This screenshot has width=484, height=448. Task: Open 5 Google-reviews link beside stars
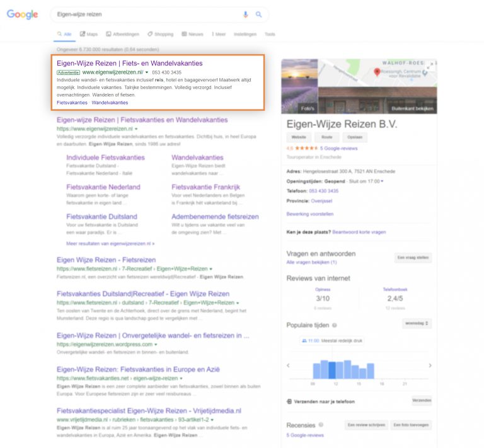(x=338, y=149)
